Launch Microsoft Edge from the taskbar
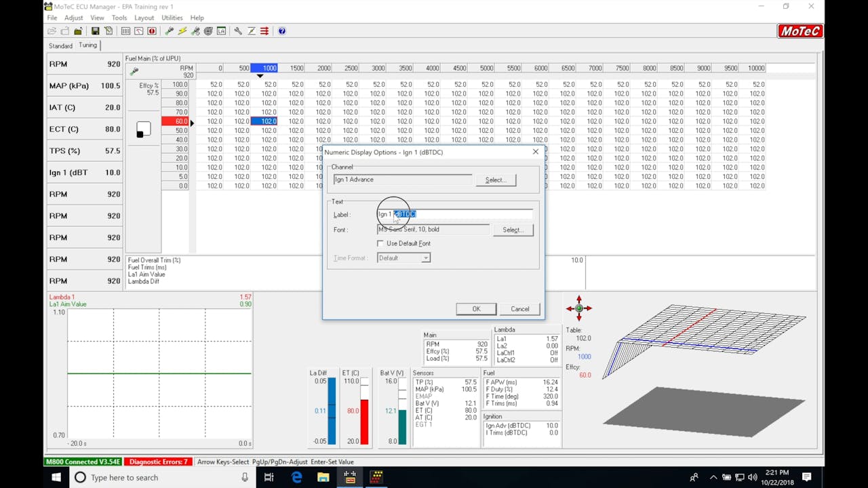Screen dimensions: 868x488 coord(296,477)
